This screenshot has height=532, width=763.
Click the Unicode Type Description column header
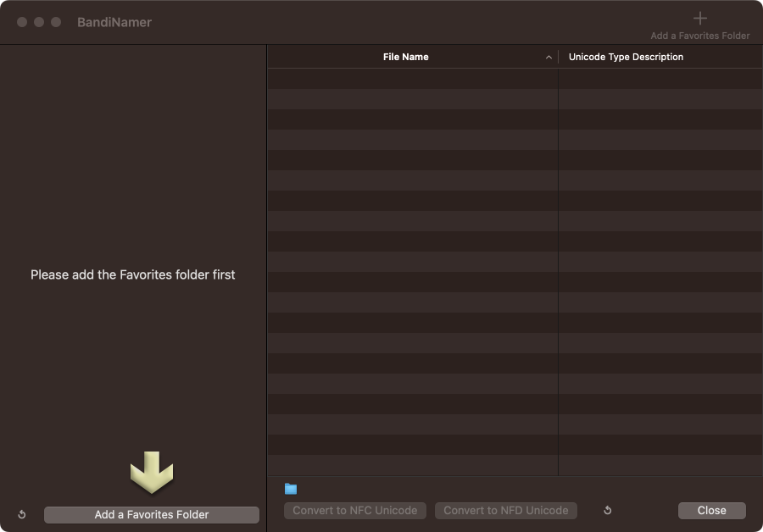[x=626, y=57]
